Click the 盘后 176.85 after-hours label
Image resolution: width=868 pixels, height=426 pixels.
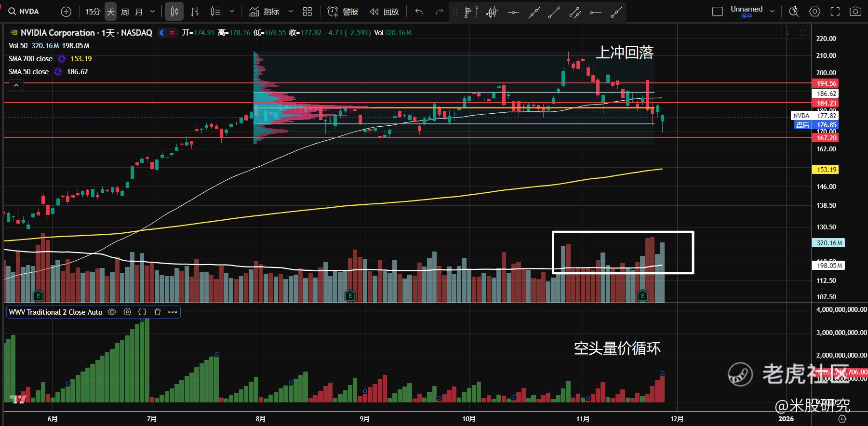(817, 125)
